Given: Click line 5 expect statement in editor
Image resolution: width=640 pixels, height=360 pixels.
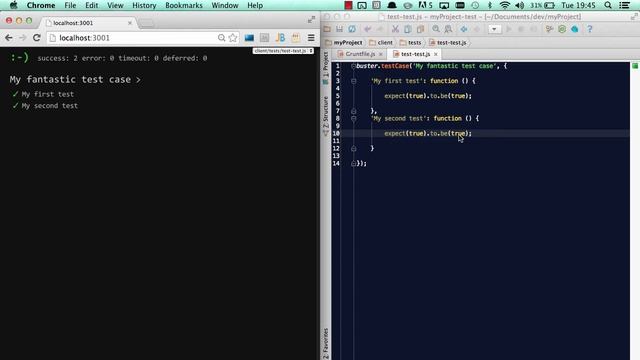Looking at the screenshot, I should point(428,96).
